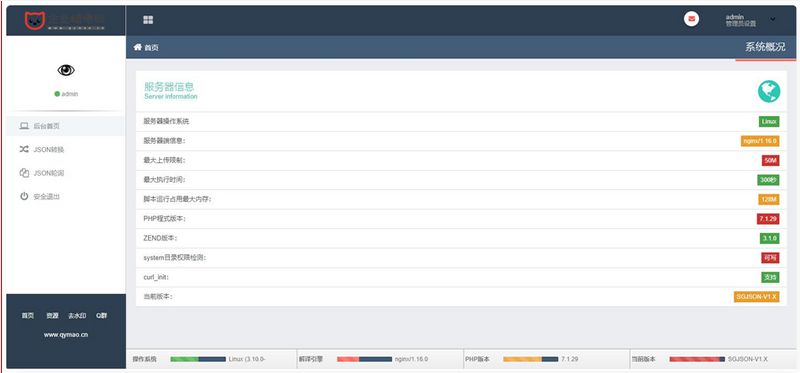
Task: Click the green 3.1.0 badge
Action: tap(769, 238)
